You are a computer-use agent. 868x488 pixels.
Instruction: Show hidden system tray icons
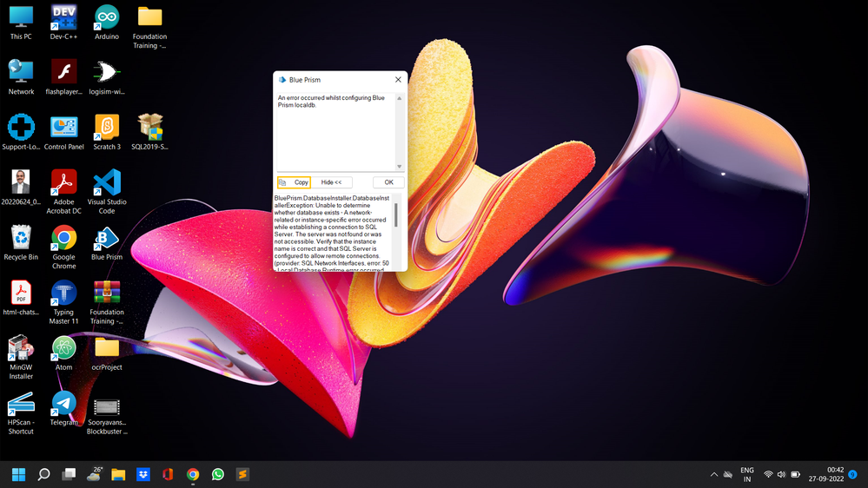click(714, 474)
